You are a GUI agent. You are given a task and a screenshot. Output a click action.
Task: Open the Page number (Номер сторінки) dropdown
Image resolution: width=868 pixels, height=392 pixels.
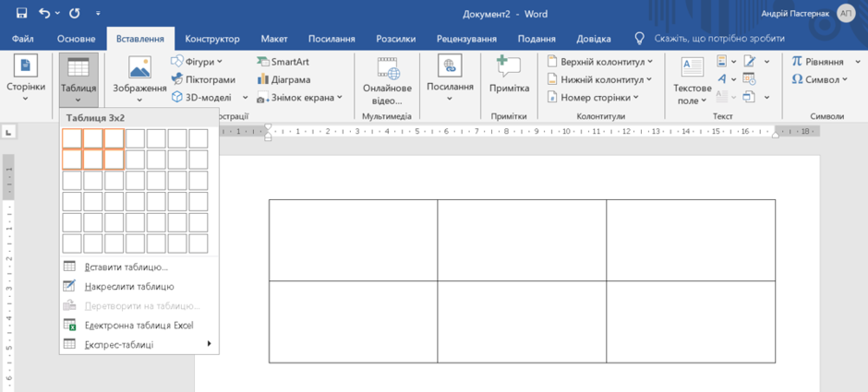(x=635, y=98)
